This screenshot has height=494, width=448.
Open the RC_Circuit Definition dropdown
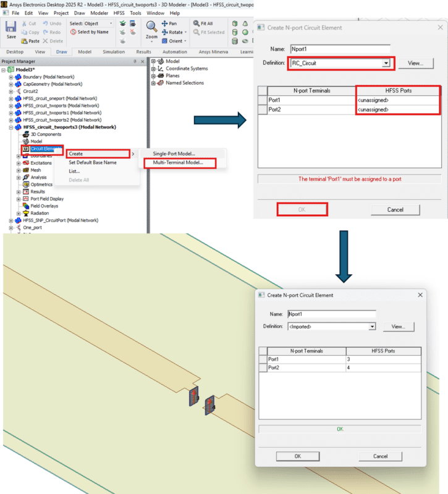(386, 64)
